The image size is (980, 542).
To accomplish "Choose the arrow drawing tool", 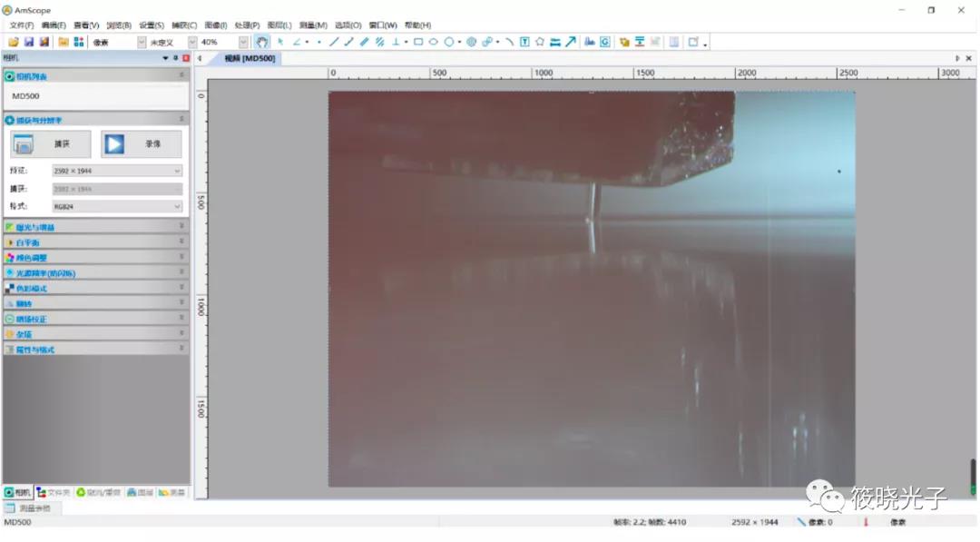I will pos(570,42).
